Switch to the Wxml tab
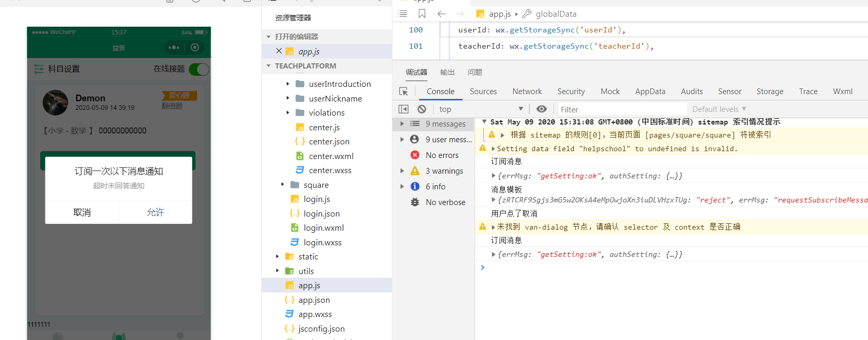 point(843,92)
